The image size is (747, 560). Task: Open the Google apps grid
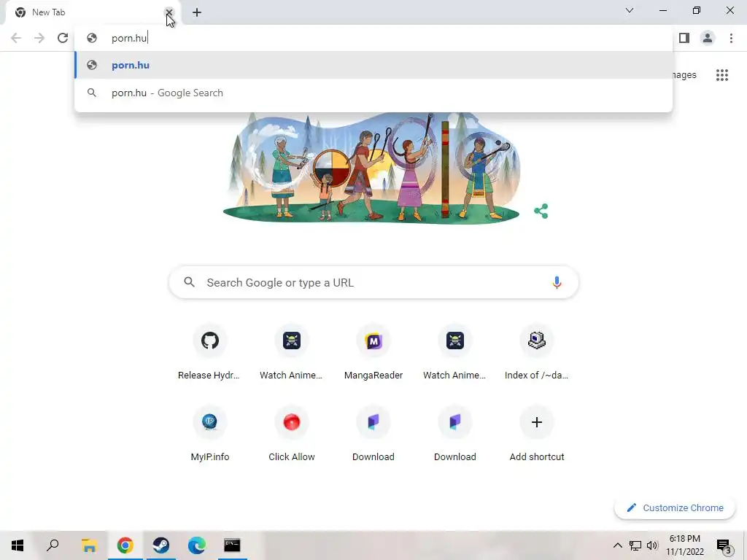pos(721,75)
